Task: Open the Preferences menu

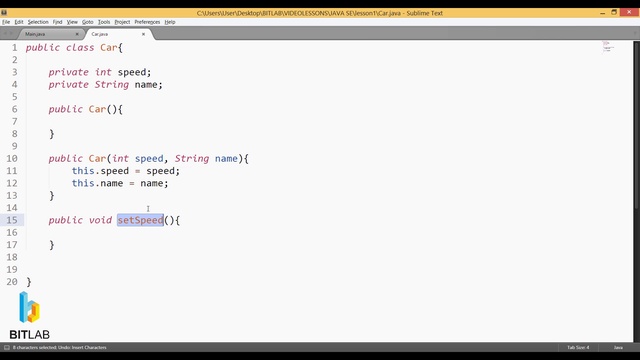Action: pyautogui.click(x=147, y=22)
